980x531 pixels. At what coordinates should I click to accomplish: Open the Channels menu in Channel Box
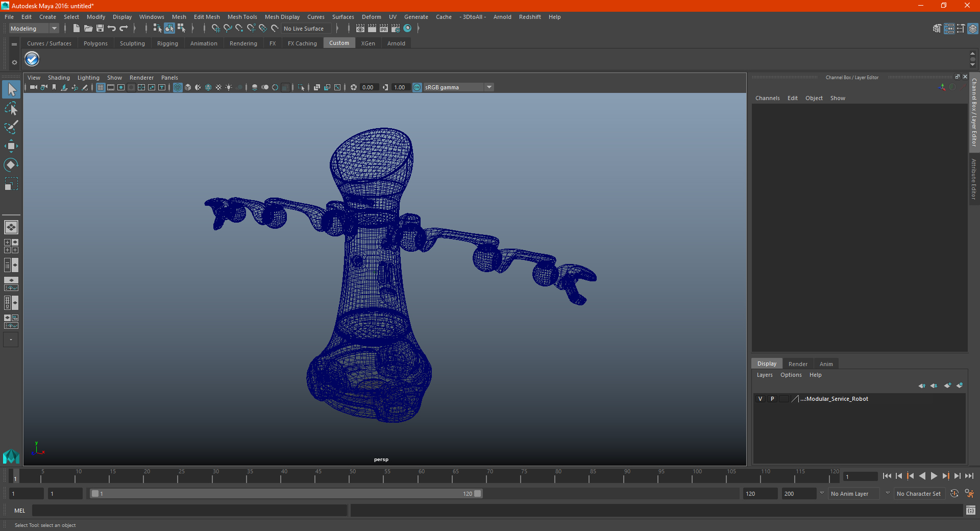click(768, 98)
